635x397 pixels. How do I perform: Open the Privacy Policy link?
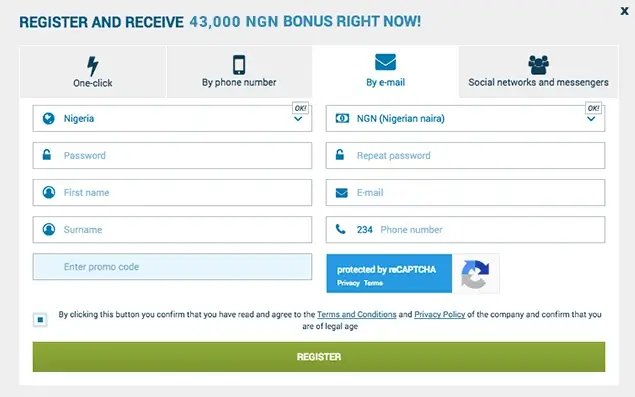pos(439,314)
